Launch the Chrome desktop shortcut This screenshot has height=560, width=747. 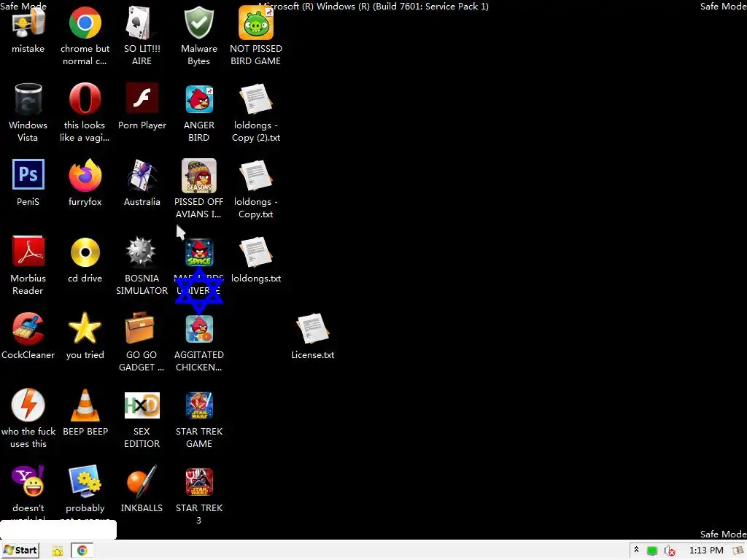[85, 23]
